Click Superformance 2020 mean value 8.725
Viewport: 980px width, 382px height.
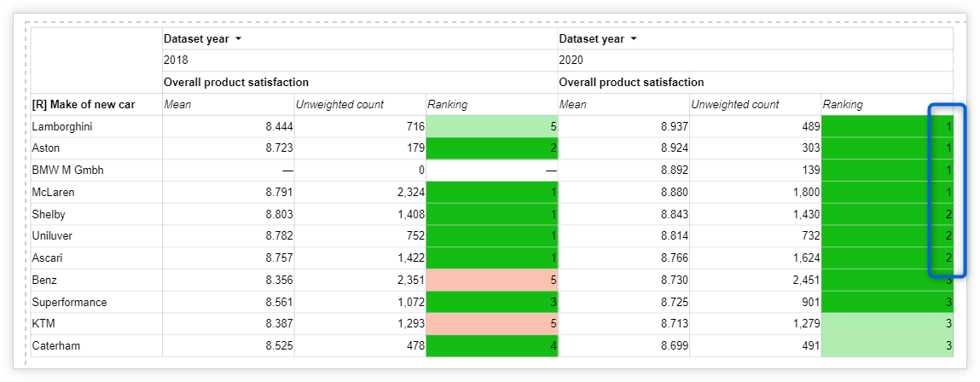tap(675, 302)
